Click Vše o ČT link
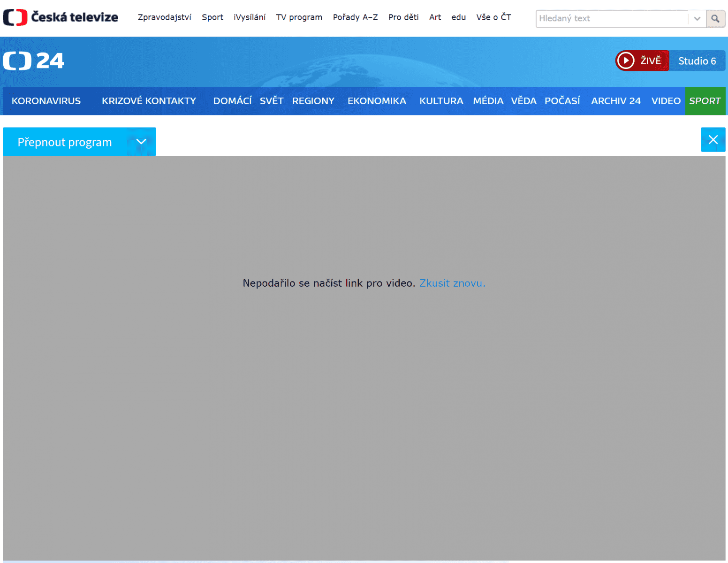The image size is (728, 563). tap(493, 17)
